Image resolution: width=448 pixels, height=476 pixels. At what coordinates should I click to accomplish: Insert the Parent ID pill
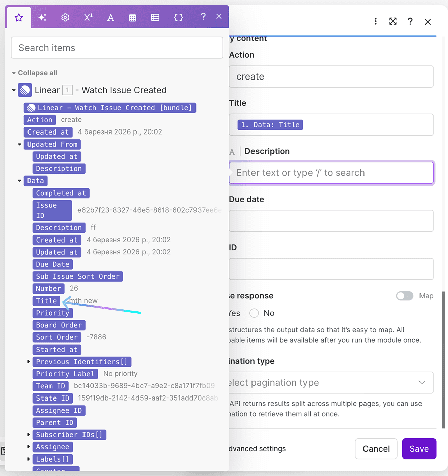click(54, 423)
